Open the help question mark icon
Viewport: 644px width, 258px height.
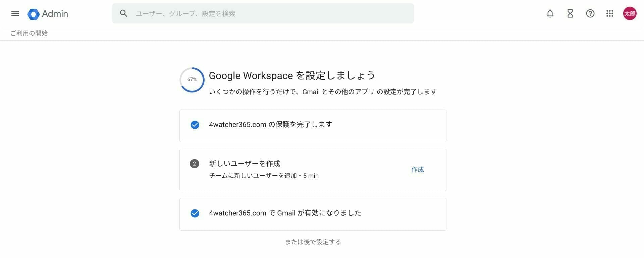(x=590, y=13)
